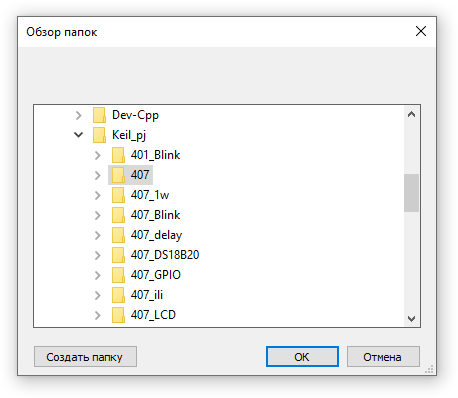Collapse the Keil_pj folder tree
The width and height of the screenshot is (458, 398).
click(79, 135)
